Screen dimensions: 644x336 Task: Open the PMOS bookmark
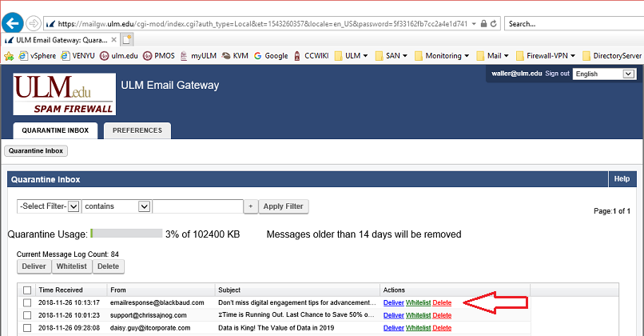(x=158, y=55)
